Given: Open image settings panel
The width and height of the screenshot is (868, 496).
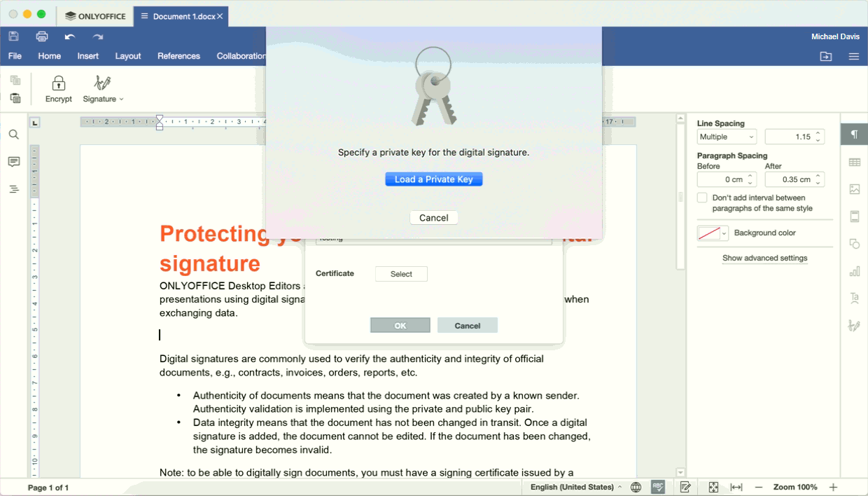Looking at the screenshot, I should [853, 189].
